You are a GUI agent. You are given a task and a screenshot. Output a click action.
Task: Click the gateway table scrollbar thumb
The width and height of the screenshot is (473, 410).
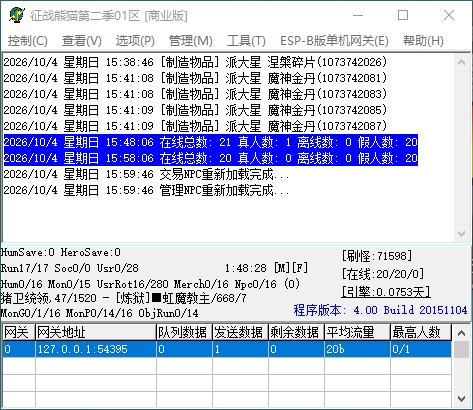462,349
